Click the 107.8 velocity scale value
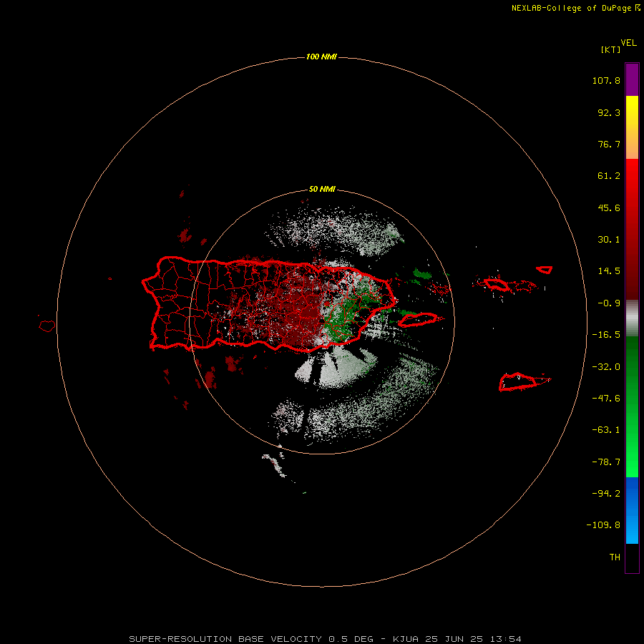Image resolution: width=644 pixels, height=644 pixels. point(606,80)
